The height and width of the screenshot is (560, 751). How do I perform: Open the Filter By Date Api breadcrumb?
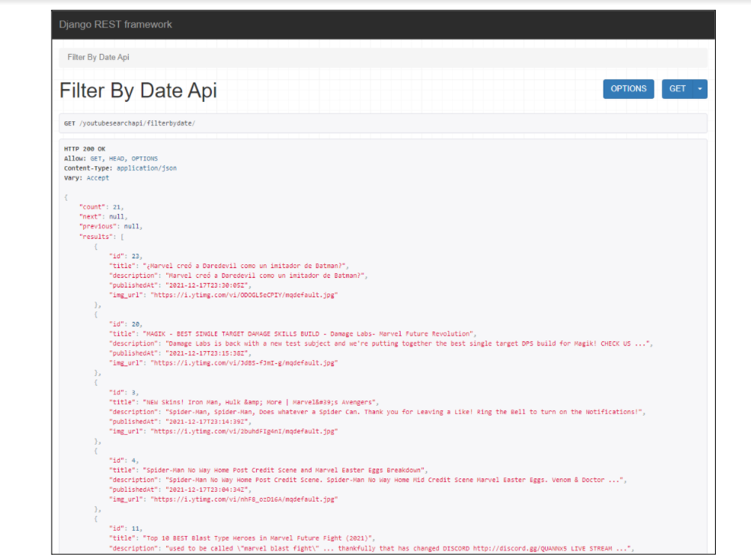pyautogui.click(x=98, y=57)
